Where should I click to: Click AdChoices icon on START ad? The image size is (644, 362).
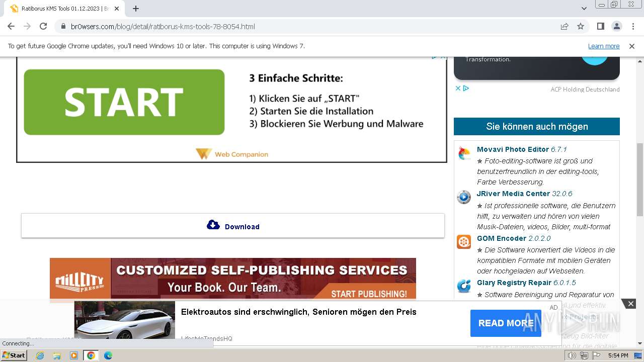[435, 57]
